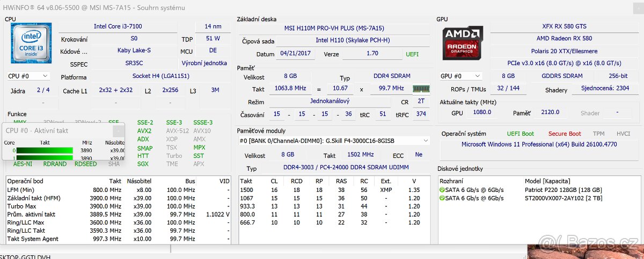Click the green check icon beside Patriot P220
Viewport: 644px width, 259px height.
coord(442,190)
